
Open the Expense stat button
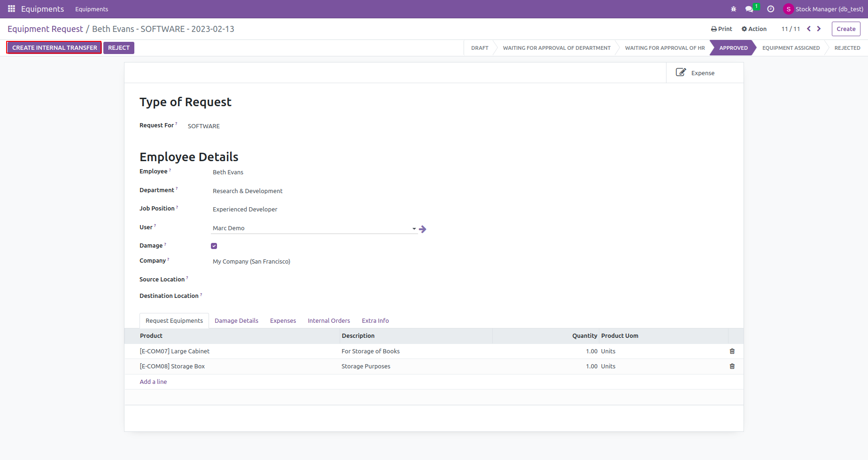pyautogui.click(x=705, y=73)
